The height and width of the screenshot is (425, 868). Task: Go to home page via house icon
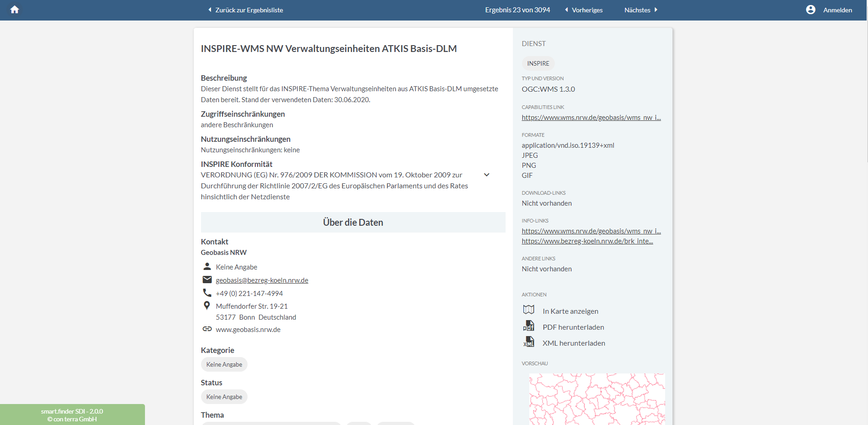click(15, 10)
